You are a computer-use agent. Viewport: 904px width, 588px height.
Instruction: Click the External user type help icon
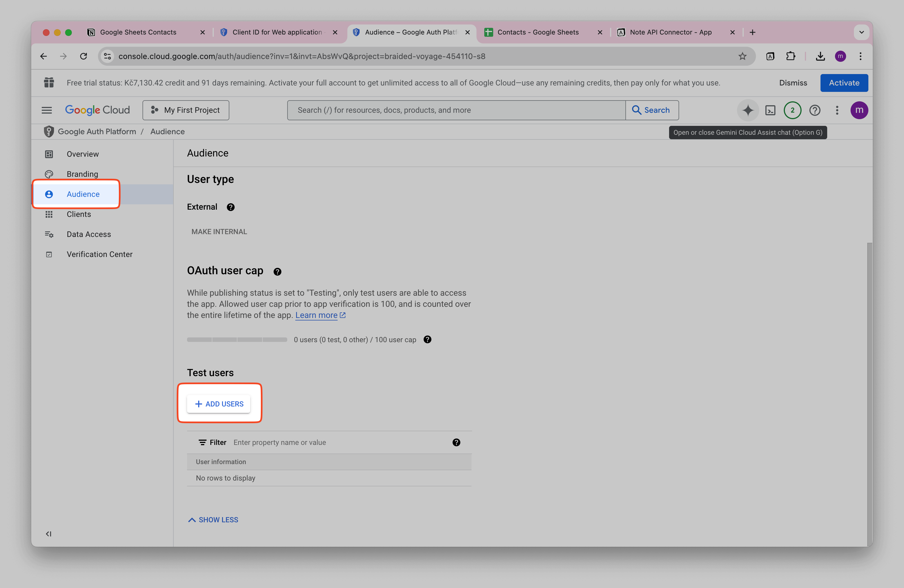point(230,207)
